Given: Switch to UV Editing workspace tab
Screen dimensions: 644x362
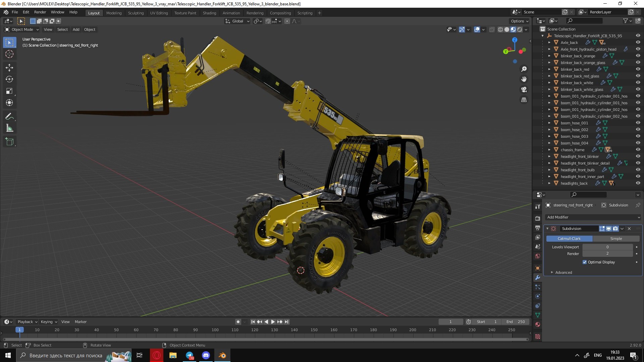Looking at the screenshot, I should (159, 13).
